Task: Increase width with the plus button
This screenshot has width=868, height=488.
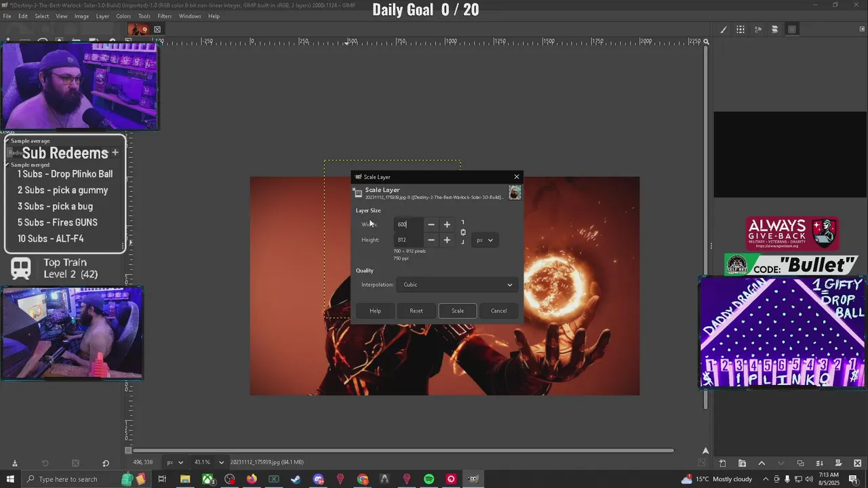Action: click(x=447, y=224)
